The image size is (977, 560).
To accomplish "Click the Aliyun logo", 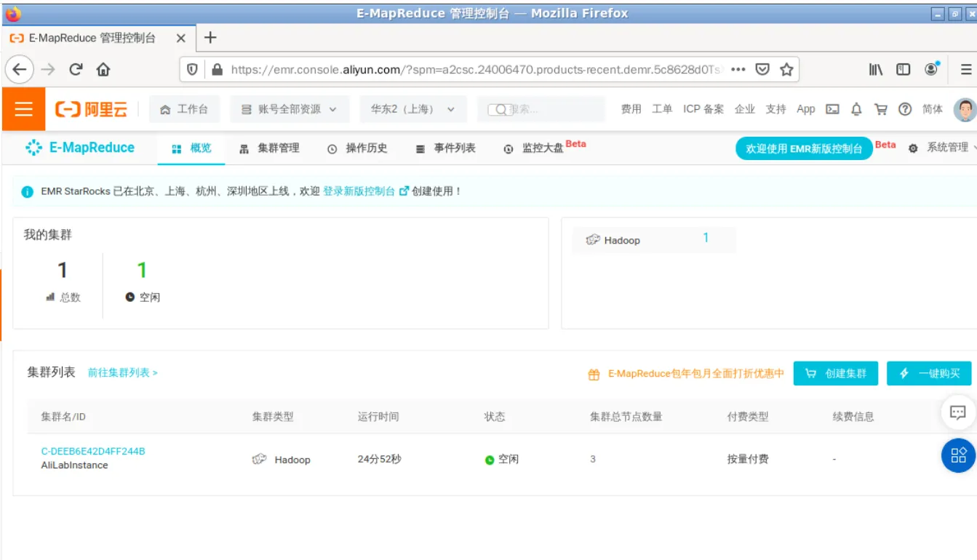I will [92, 109].
